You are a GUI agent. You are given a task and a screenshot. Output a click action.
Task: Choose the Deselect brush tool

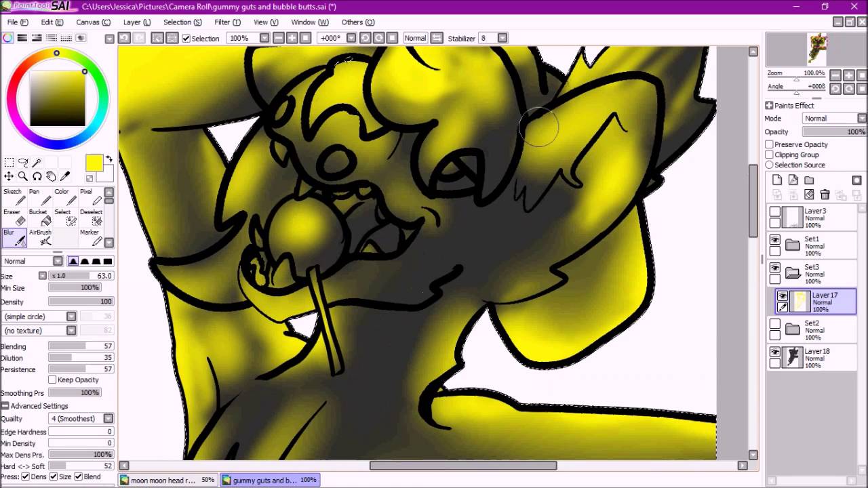tap(90, 217)
